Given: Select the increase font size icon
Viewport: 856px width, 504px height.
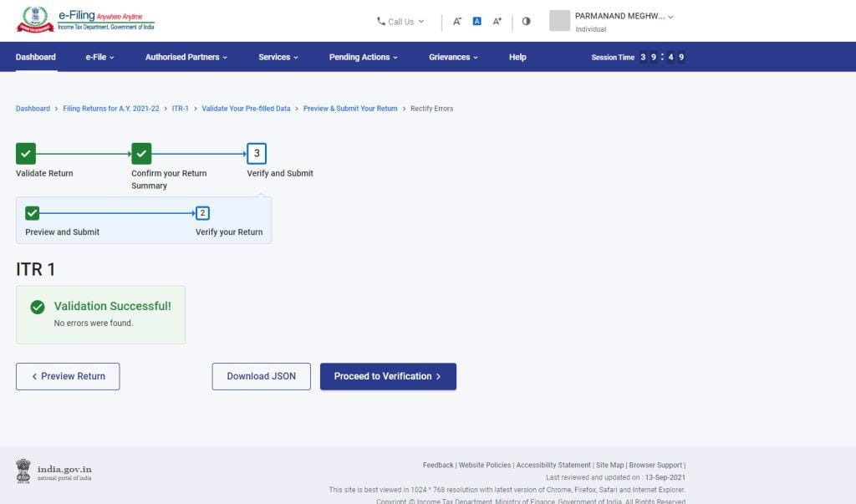Looking at the screenshot, I should pos(497,21).
